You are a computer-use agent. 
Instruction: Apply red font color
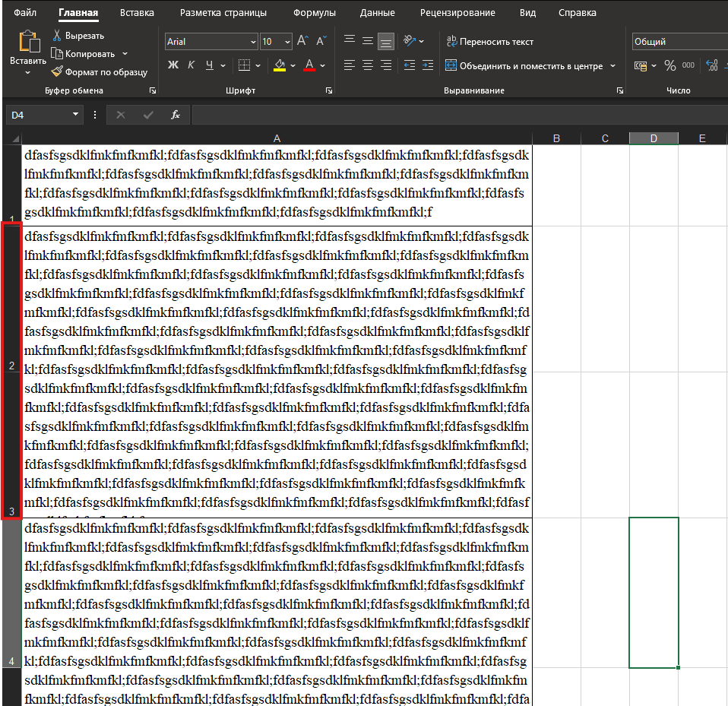309,65
